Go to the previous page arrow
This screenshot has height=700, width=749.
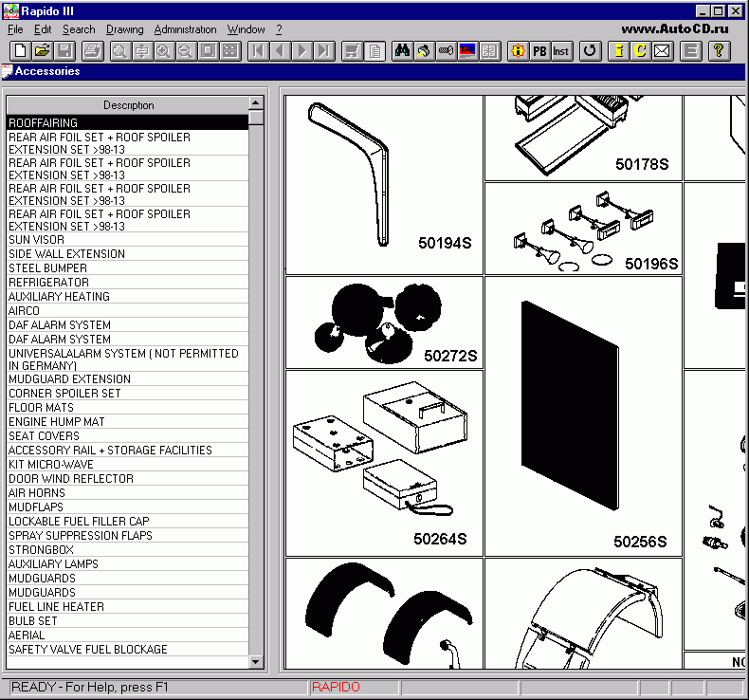[281, 50]
